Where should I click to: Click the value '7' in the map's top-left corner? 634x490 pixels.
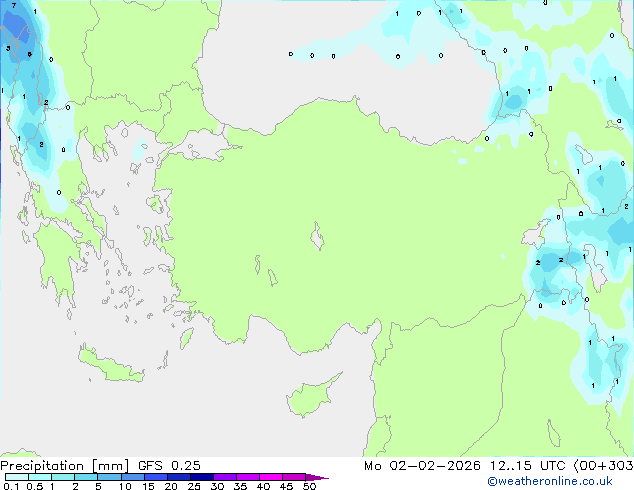tap(14, 6)
